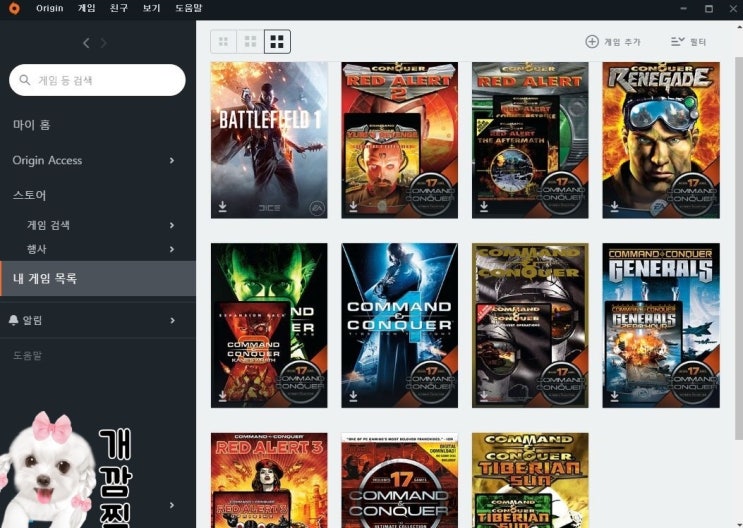Click the Origin Access sidebar label
Viewport: 743px width, 528px height.
(47, 161)
